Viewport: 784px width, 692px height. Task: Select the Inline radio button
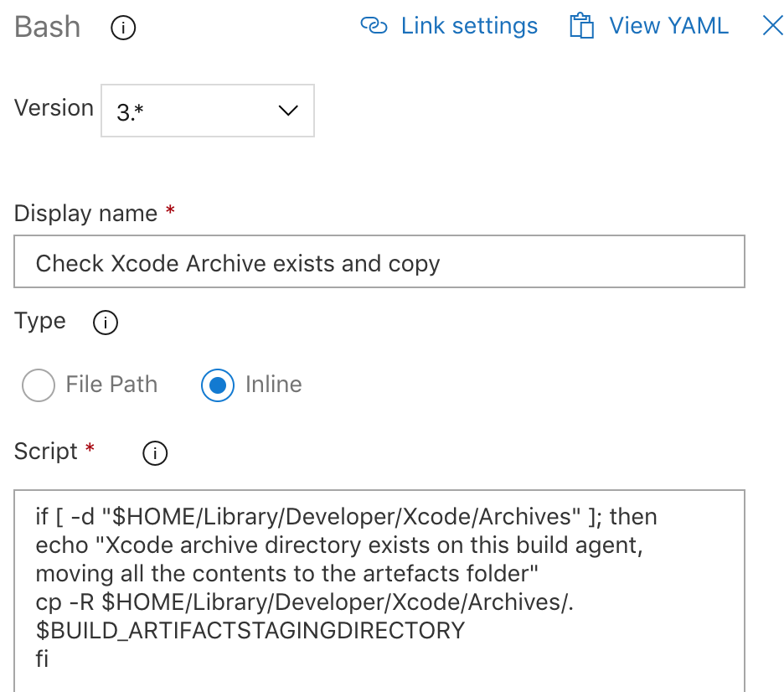pos(218,385)
